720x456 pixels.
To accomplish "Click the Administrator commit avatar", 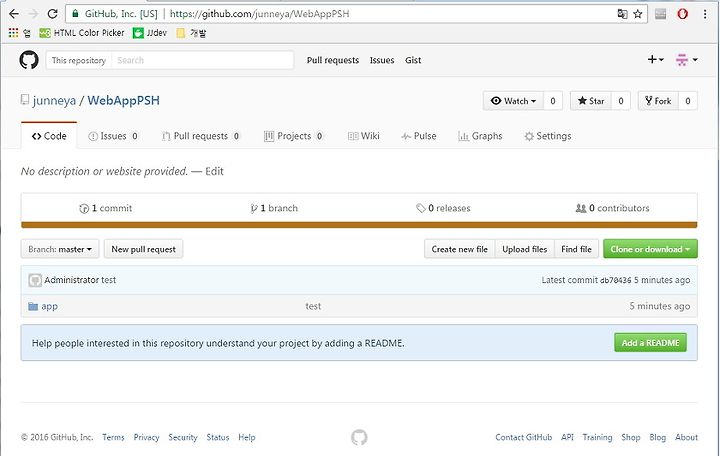I will (x=35, y=280).
